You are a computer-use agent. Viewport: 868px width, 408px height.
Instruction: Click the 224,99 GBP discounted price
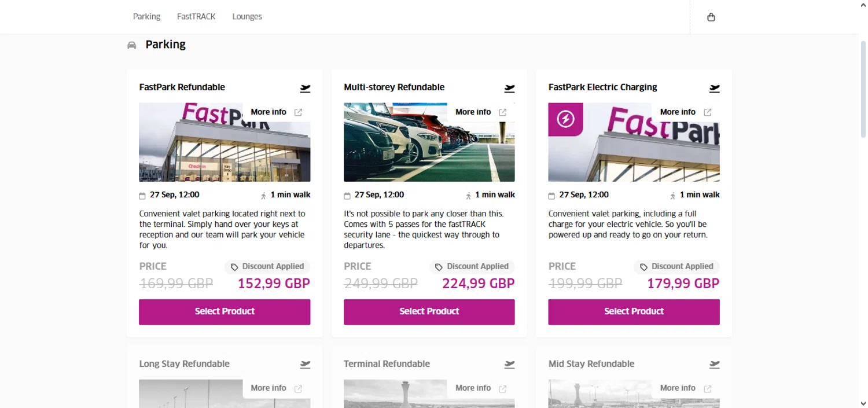[x=479, y=284]
